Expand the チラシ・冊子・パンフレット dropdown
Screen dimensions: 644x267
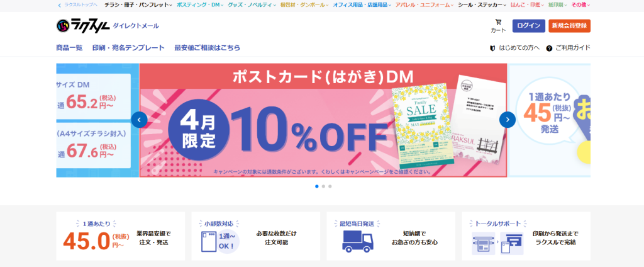[138, 5]
